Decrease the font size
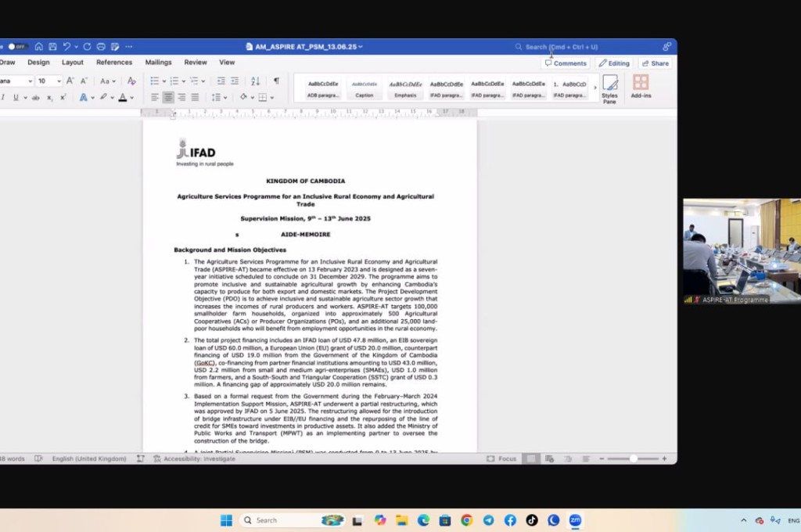Screen dimensions: 801x532 84,81
